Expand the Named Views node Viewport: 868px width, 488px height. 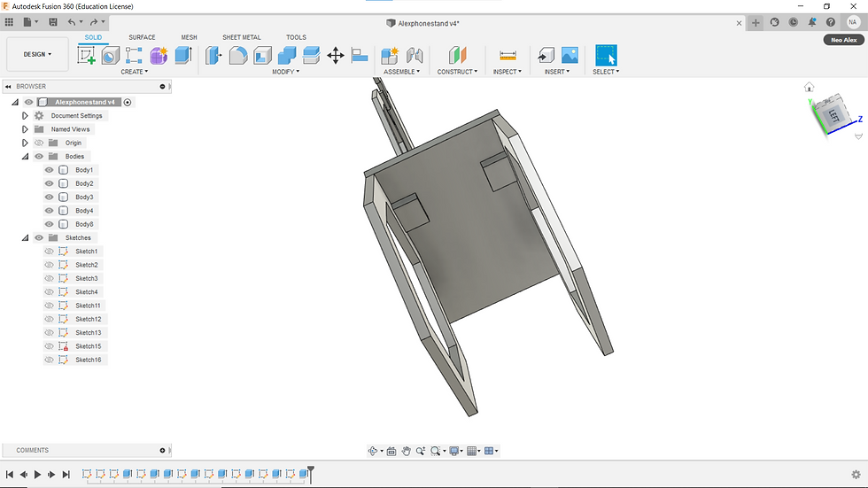tap(25, 129)
